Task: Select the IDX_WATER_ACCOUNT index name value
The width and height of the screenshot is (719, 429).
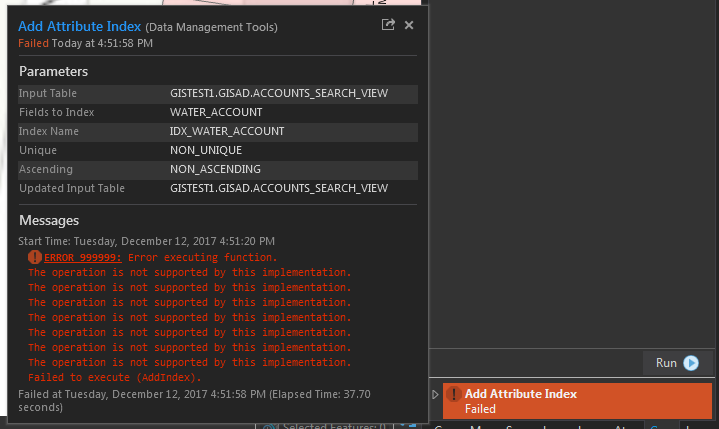Action: pos(227,131)
